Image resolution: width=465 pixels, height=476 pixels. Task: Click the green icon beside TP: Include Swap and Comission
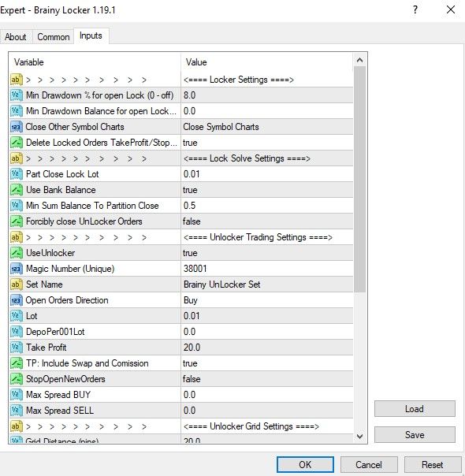16,363
